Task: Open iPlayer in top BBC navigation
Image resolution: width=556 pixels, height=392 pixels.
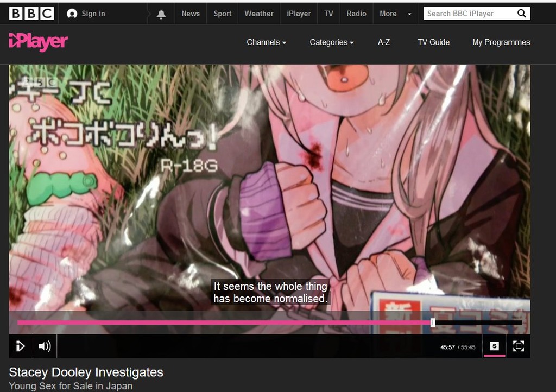Action: point(299,14)
